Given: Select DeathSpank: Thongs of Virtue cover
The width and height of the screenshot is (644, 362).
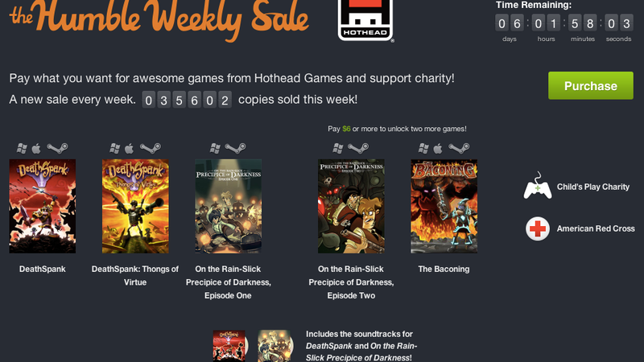Looking at the screenshot, I should [135, 206].
